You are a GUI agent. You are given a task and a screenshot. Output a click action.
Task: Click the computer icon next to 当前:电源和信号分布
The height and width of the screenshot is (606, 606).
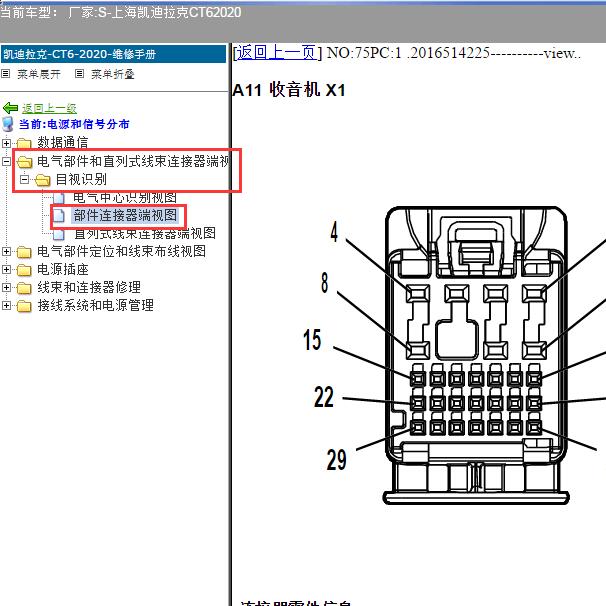coord(8,124)
